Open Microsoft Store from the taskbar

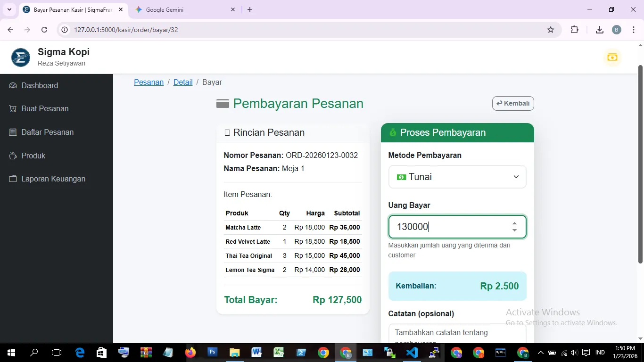(101, 353)
